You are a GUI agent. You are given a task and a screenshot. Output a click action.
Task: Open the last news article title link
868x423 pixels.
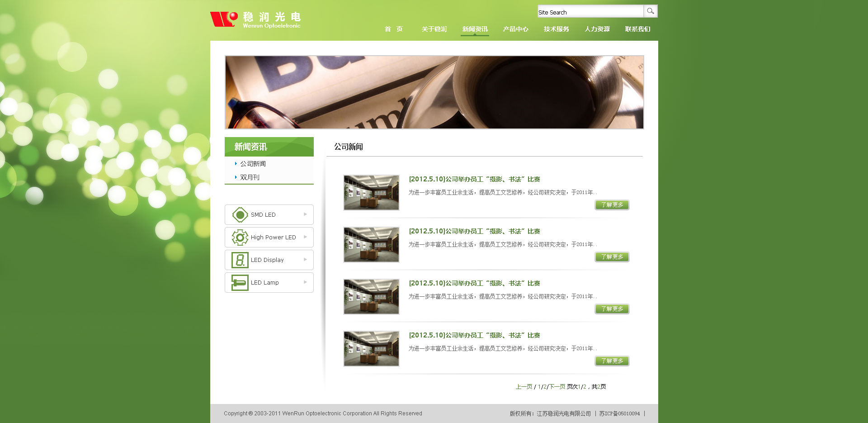(474, 335)
